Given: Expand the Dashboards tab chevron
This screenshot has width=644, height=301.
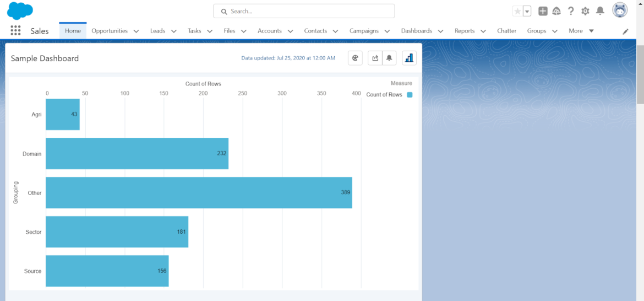Looking at the screenshot, I should point(441,31).
